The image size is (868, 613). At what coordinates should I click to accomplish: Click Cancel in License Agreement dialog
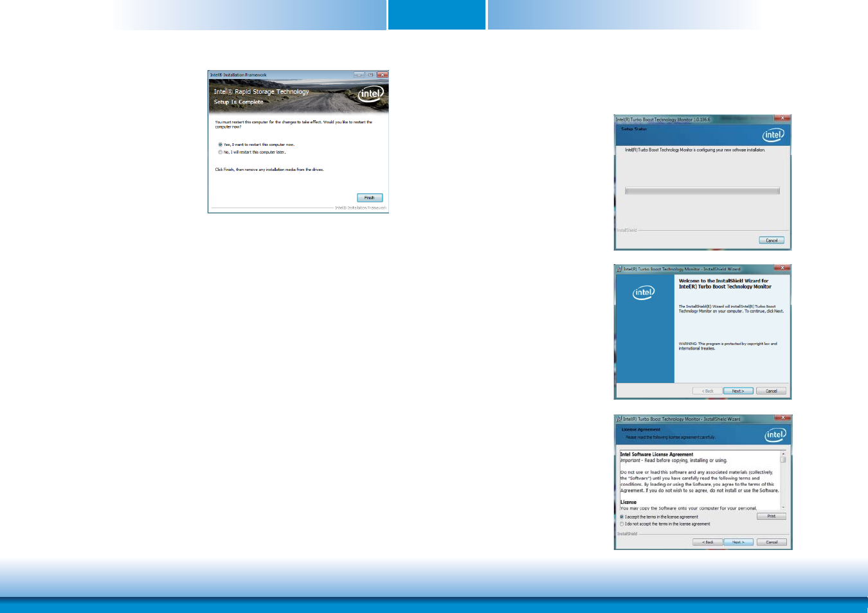[x=772, y=542]
